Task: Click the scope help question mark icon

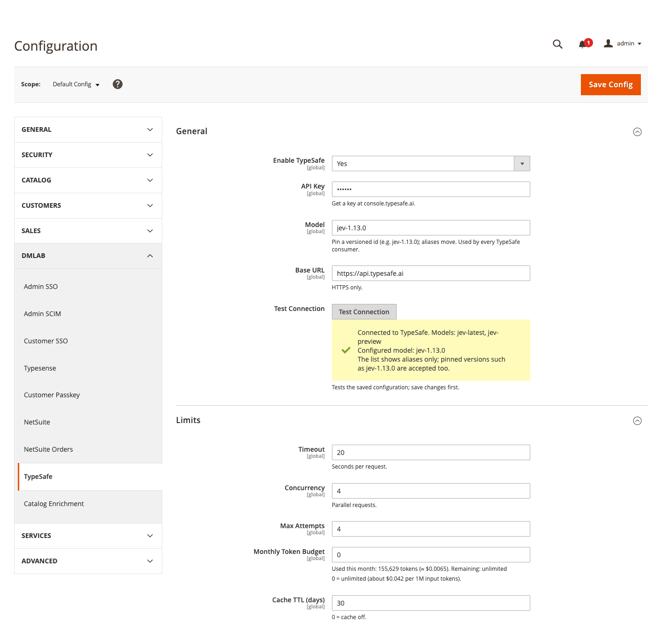Action: click(x=118, y=84)
